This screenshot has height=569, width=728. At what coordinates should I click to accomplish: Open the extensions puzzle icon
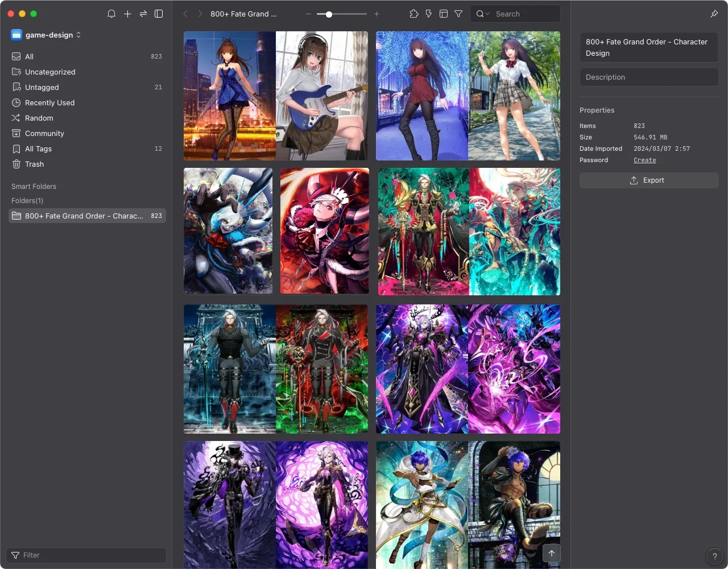pos(414,14)
